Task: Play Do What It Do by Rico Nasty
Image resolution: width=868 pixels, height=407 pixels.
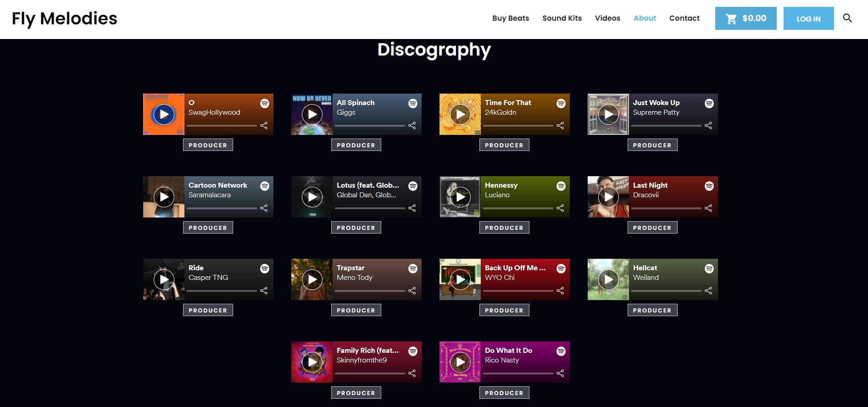Action: 460,362
